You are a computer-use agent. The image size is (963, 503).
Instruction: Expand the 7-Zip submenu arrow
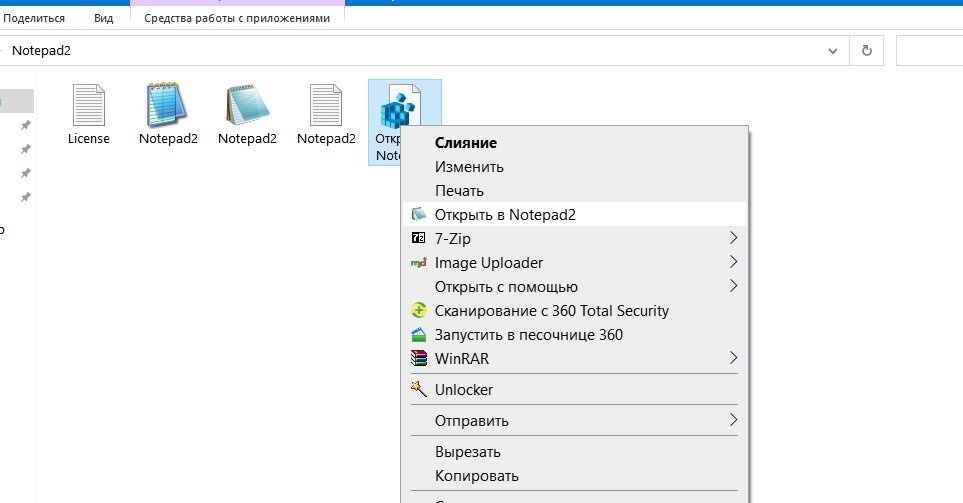(733, 239)
